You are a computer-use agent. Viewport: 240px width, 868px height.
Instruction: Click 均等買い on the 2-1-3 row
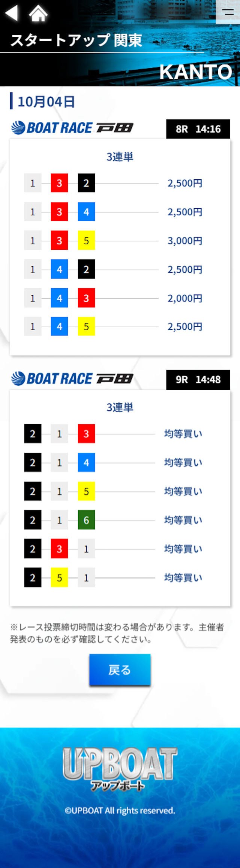[183, 434]
